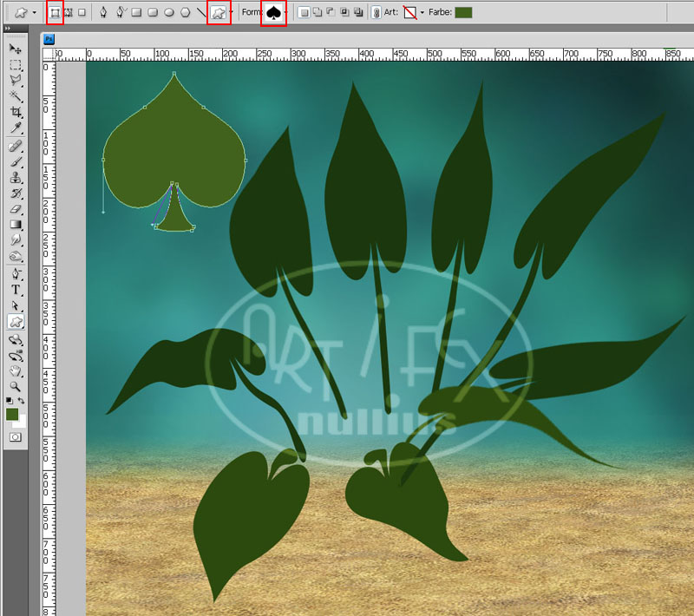Click the Ps document tab icon
The image size is (694, 616).
click(49, 39)
